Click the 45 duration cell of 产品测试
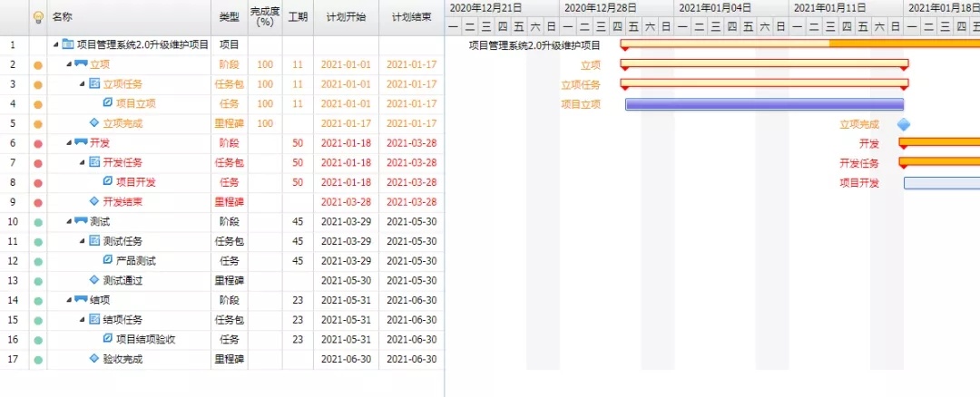 tap(299, 261)
